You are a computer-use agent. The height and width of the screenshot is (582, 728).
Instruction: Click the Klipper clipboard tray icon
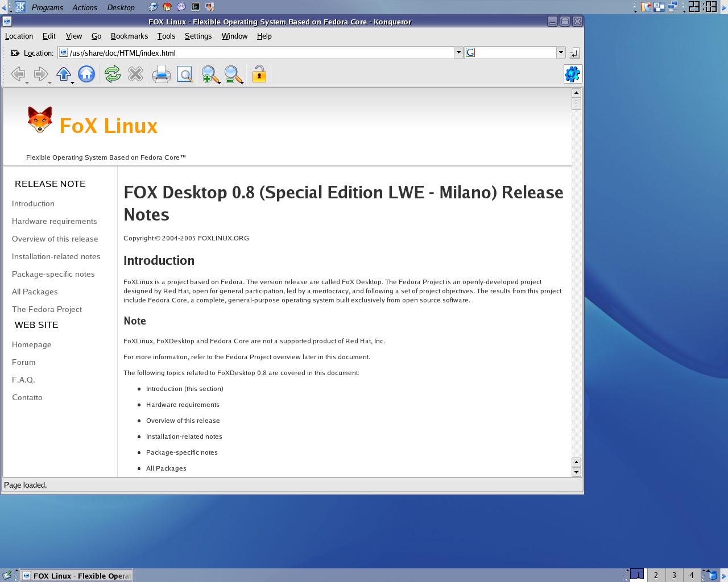(647, 7)
